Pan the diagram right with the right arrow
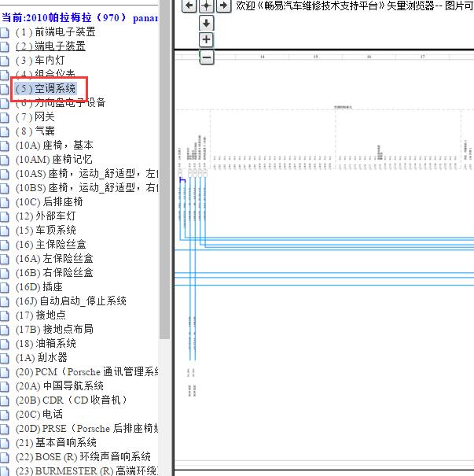The height and width of the screenshot is (476, 474). [x=223, y=6]
